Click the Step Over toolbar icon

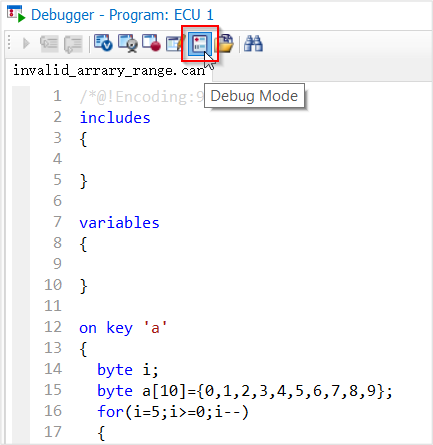tap(73, 44)
